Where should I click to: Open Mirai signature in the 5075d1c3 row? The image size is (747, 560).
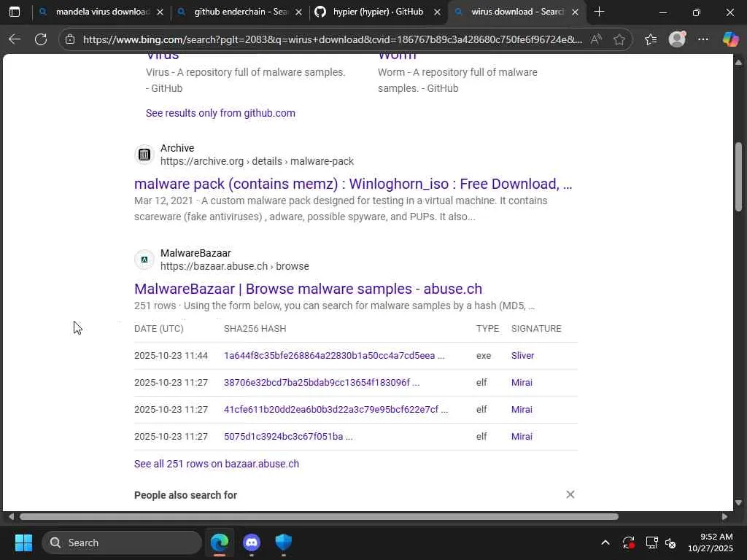tap(522, 437)
